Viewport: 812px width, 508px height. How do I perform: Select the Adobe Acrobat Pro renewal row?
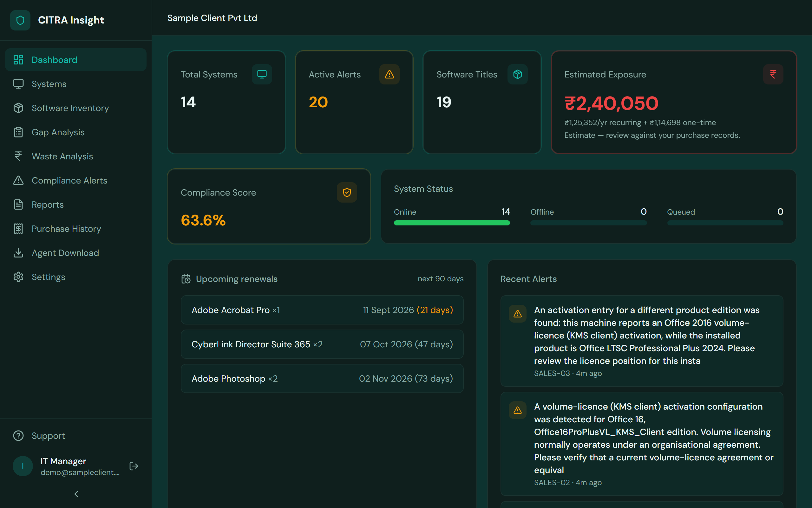pyautogui.click(x=322, y=310)
